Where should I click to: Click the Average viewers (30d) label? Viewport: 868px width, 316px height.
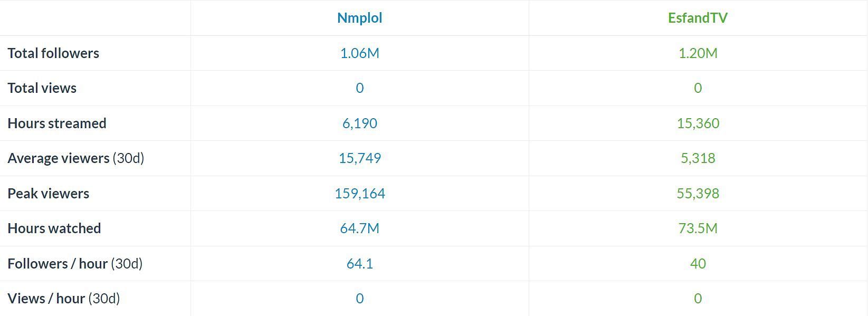click(x=76, y=158)
